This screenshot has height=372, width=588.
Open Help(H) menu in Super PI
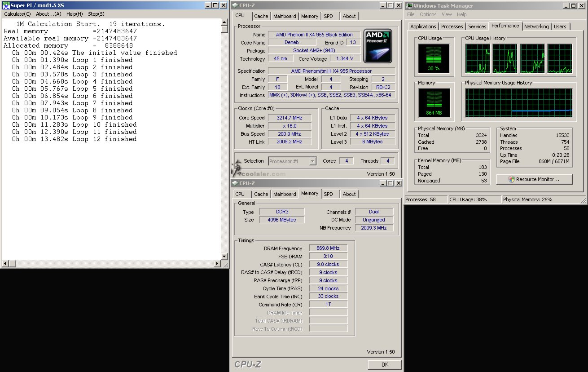tap(75, 14)
